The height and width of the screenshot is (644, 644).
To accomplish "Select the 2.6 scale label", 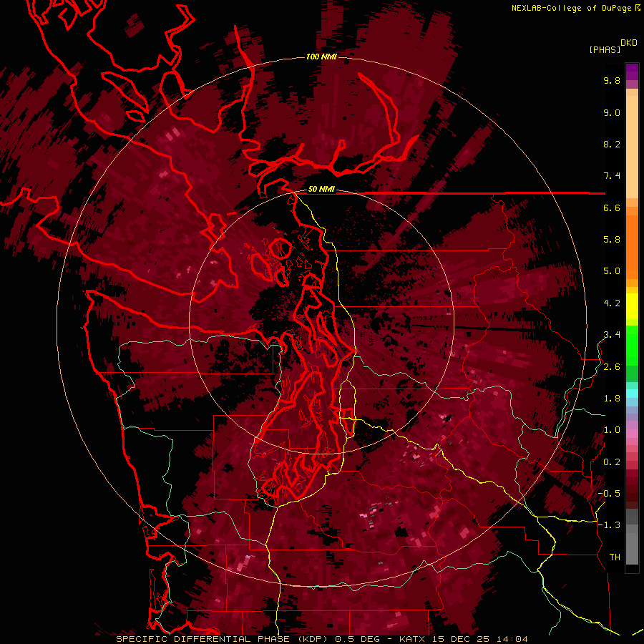I will click(612, 367).
